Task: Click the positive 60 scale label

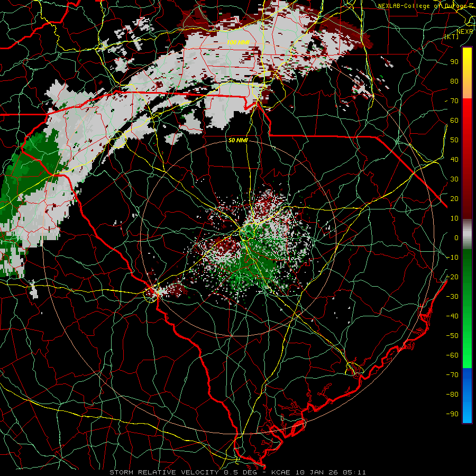Action: pos(454,120)
